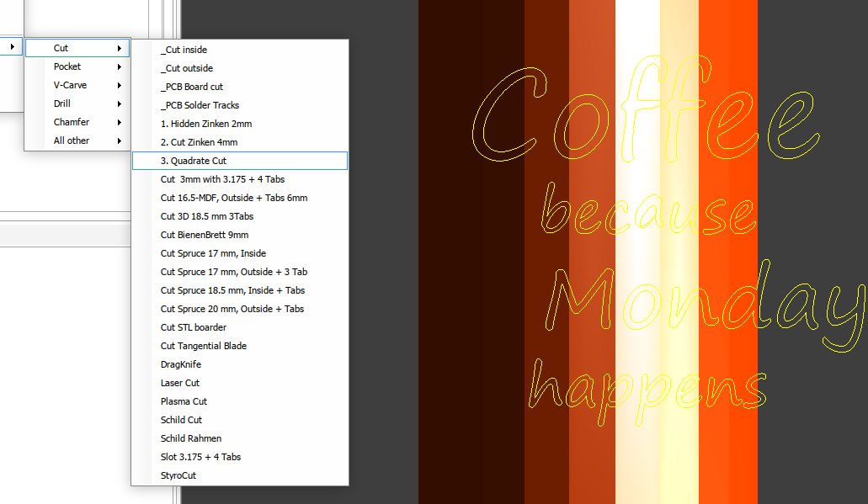This screenshot has height=504, width=868.
Task: Open the Pocket submenu
Action: (77, 66)
